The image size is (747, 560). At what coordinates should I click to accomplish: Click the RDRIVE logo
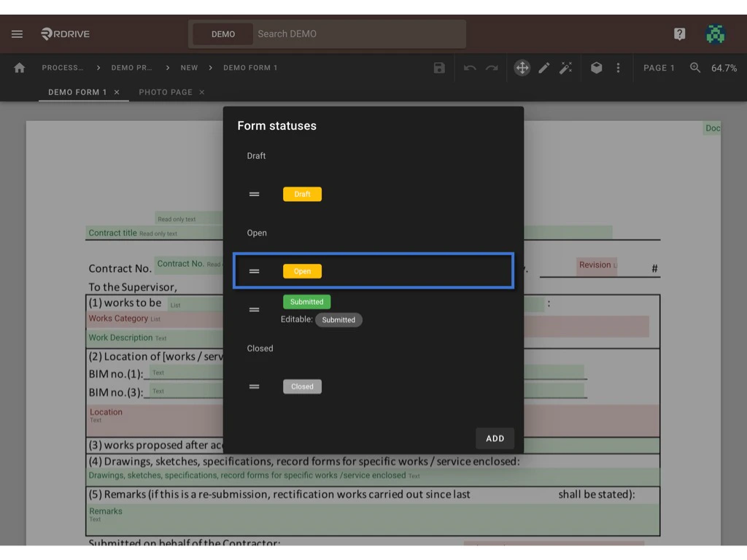pos(64,34)
